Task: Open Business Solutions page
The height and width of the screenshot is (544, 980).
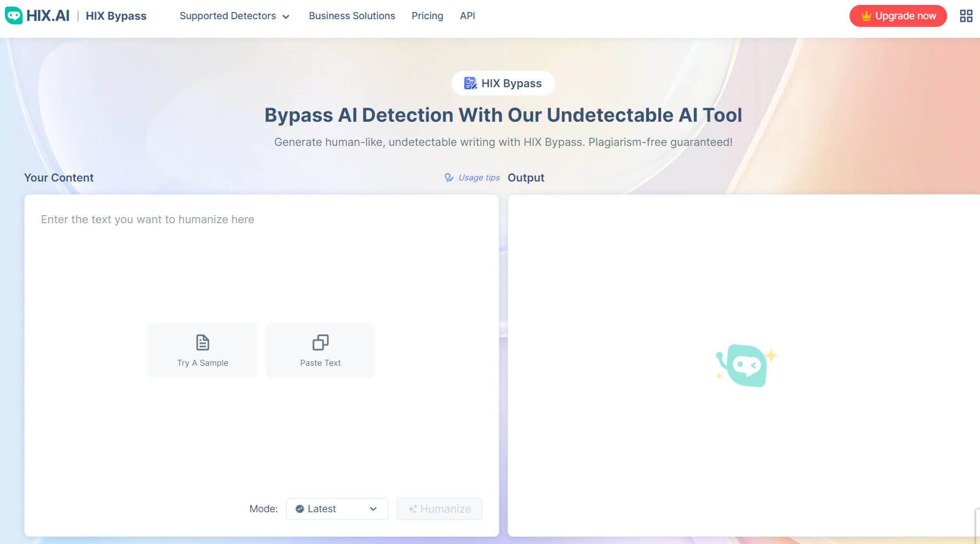Action: (x=352, y=16)
